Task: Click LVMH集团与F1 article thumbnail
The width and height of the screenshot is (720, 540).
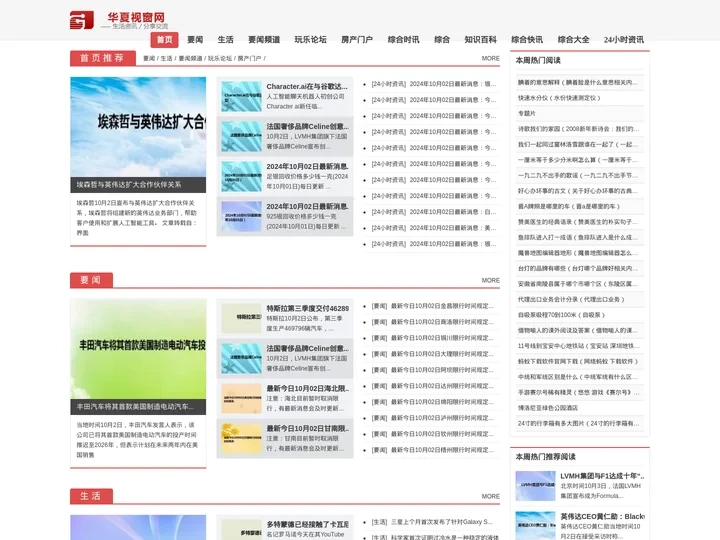Action: coord(535,486)
